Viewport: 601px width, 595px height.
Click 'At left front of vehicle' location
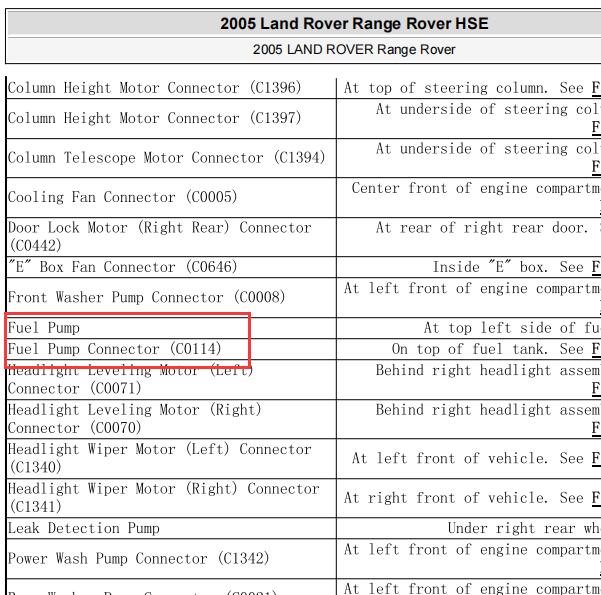(x=450, y=459)
